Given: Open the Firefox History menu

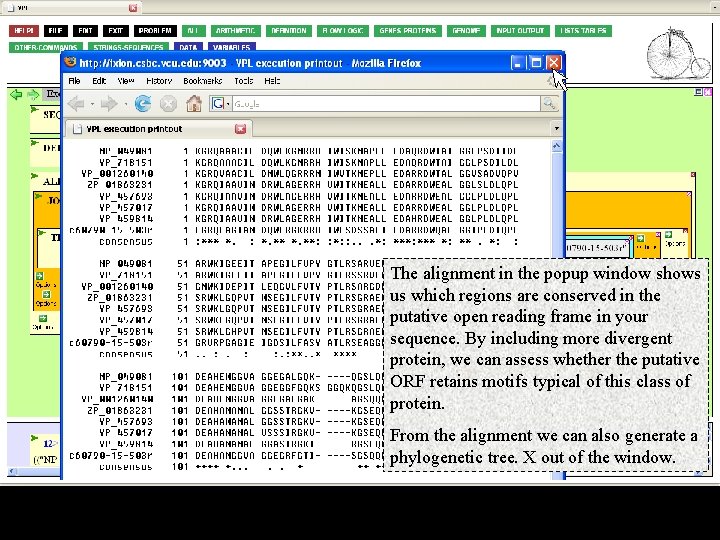Looking at the screenshot, I should coord(159,81).
